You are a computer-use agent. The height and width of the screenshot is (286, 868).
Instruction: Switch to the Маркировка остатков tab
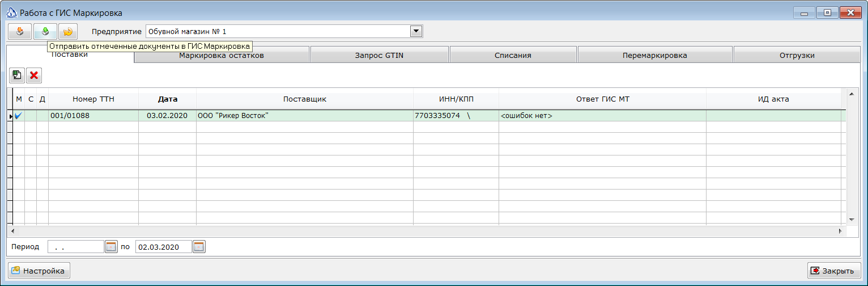click(222, 56)
